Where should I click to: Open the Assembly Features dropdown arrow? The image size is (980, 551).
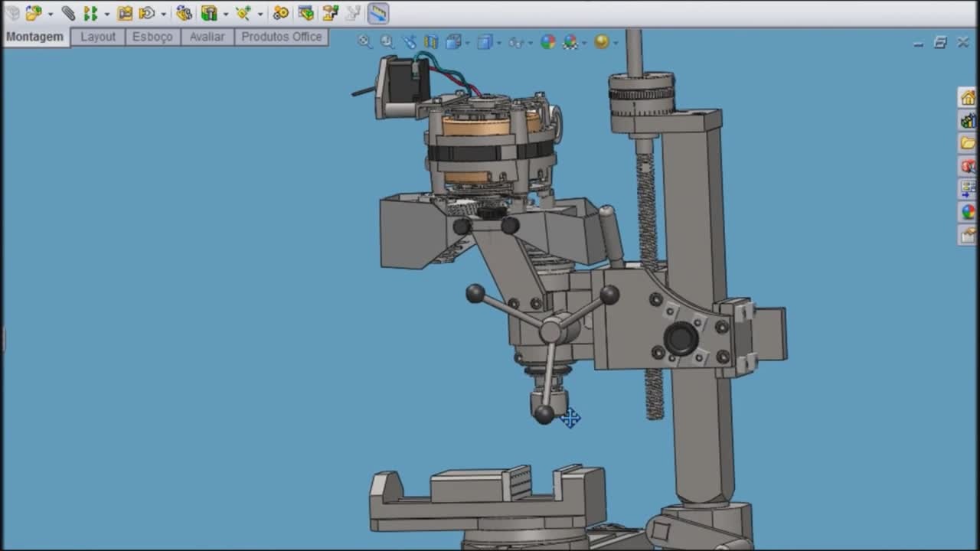click(225, 14)
